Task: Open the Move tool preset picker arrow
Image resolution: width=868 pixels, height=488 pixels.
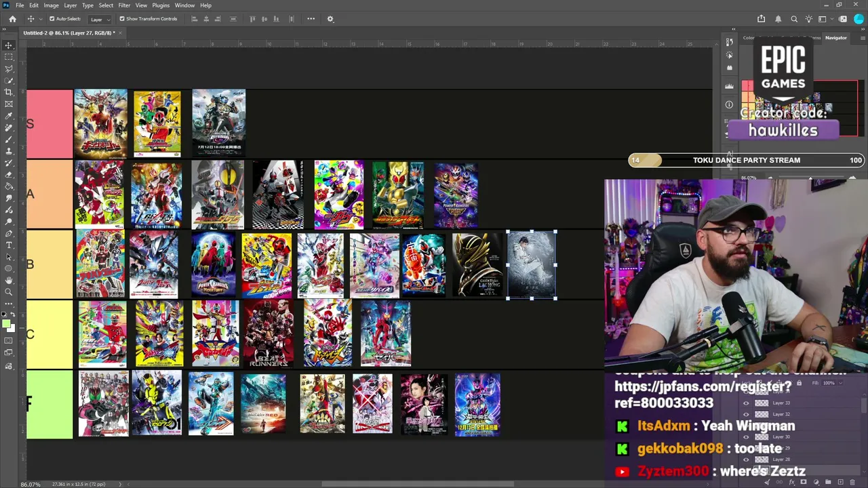Action: pyautogui.click(x=39, y=19)
